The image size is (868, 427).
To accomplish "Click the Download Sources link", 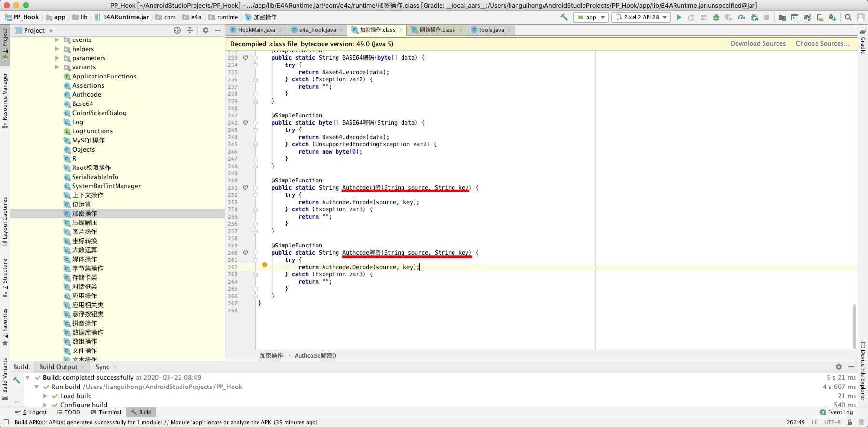I will coord(758,43).
